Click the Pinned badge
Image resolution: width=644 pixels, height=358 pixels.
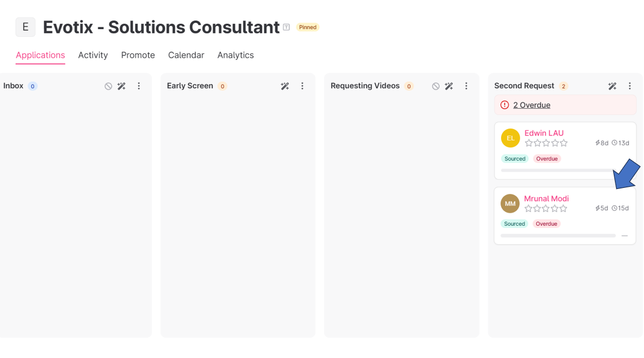(307, 28)
